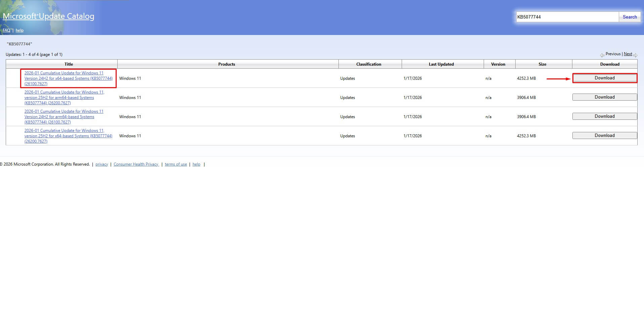Screen dimensions: 644x314
Task: Open the 25H2 x64-based Systems (26200.7627) update link
Action: 68,136
